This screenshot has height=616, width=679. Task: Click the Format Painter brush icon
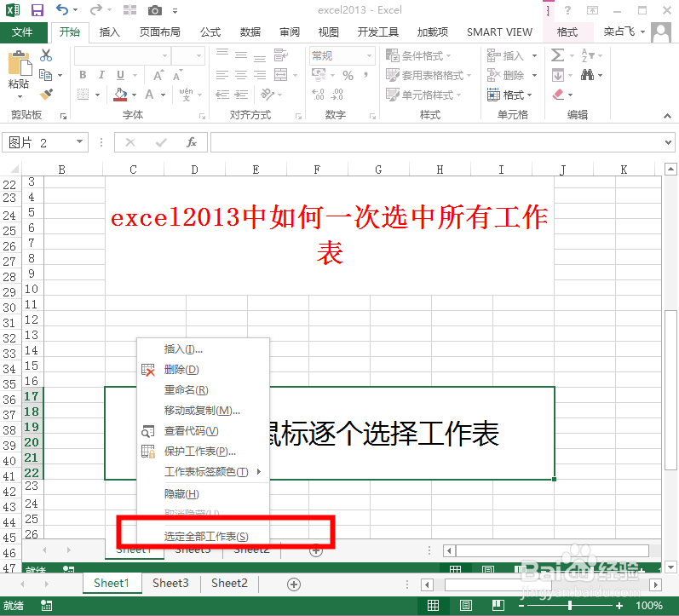pyautogui.click(x=46, y=94)
